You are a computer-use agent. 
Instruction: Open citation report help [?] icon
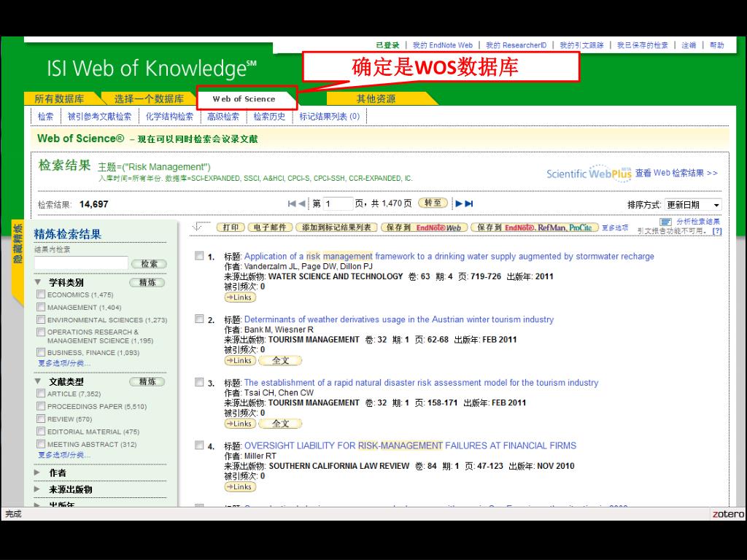[717, 231]
